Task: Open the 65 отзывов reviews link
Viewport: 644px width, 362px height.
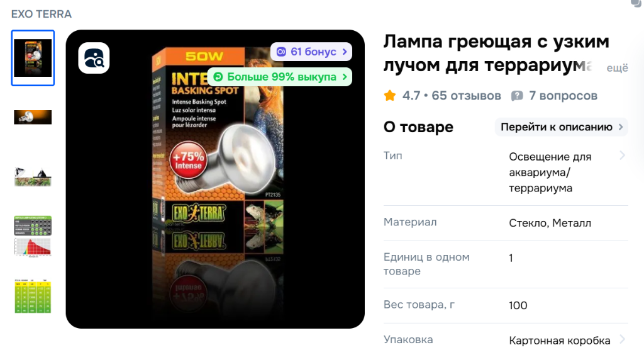Action: pos(466,96)
